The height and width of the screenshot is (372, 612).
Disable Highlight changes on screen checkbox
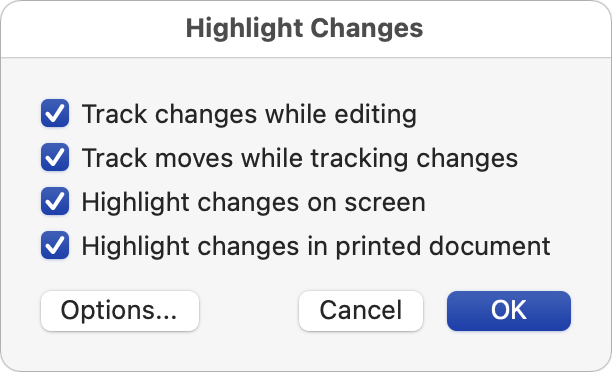point(55,201)
